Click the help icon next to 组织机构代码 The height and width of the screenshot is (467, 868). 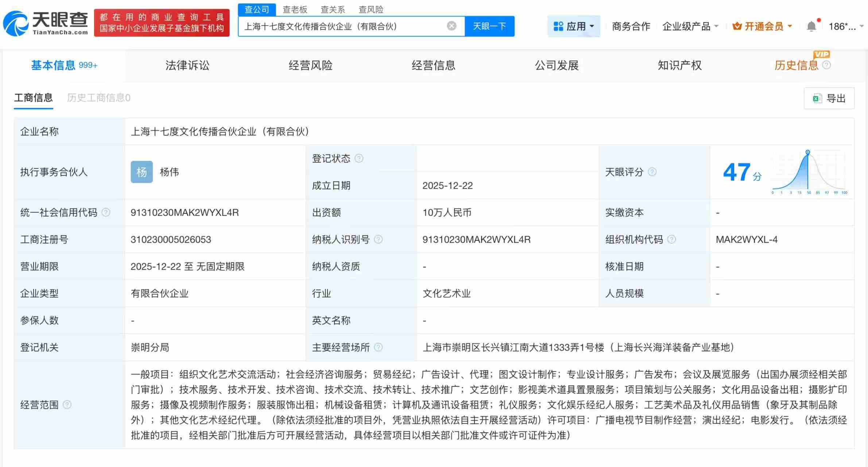671,239
